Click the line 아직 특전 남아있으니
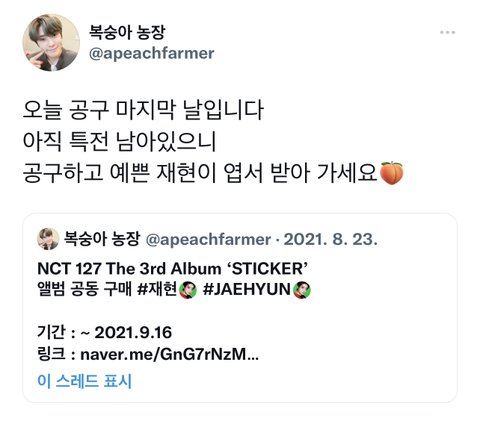Screen dimensions: 480x421 coord(120,141)
